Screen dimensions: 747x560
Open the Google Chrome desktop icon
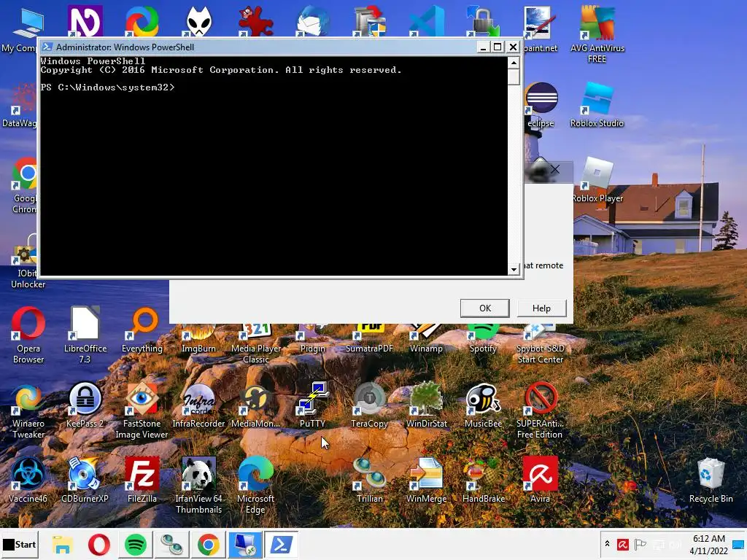(25, 184)
